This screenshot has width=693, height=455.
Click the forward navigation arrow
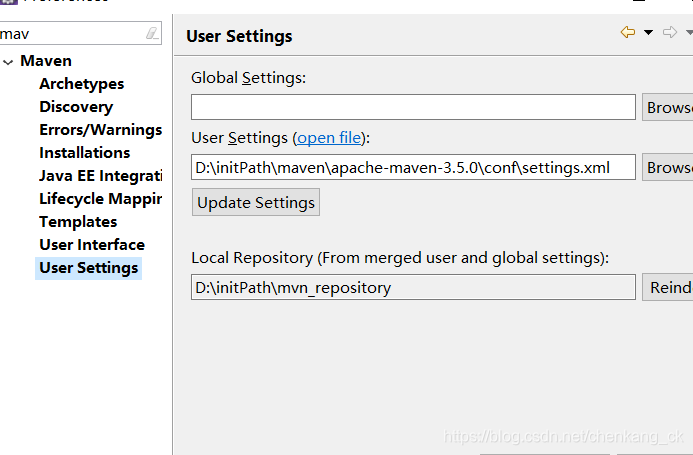pyautogui.click(x=670, y=32)
